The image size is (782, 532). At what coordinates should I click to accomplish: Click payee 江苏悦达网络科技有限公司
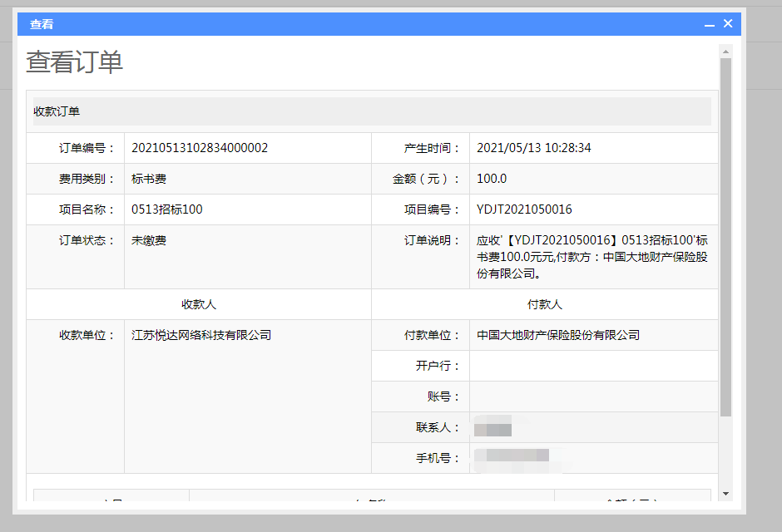coord(201,335)
